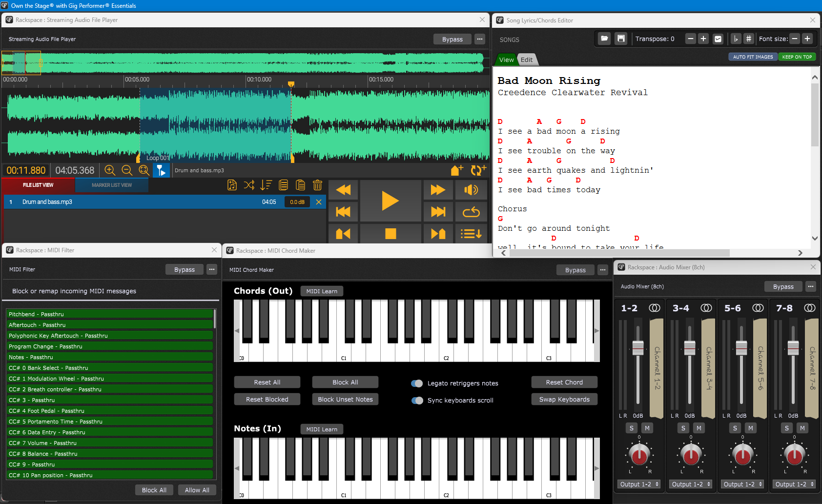Click Block All in the MIDI Filter
Viewport: 822px width, 504px height.
(x=154, y=490)
